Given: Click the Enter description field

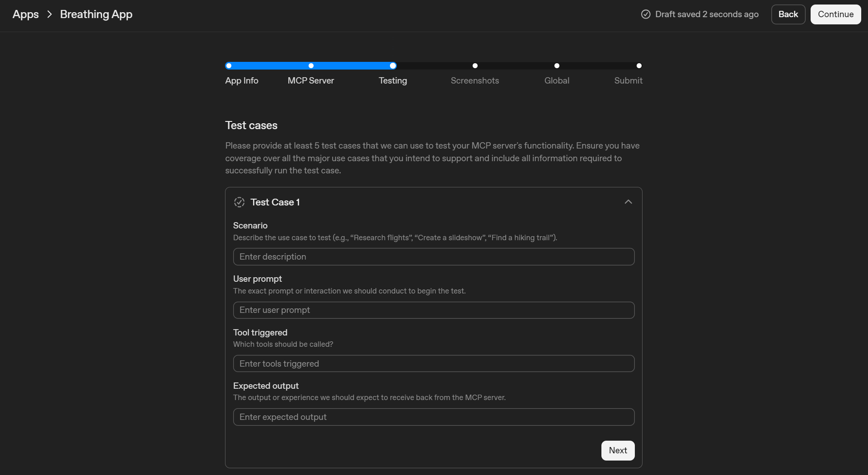Looking at the screenshot, I should coord(433,256).
